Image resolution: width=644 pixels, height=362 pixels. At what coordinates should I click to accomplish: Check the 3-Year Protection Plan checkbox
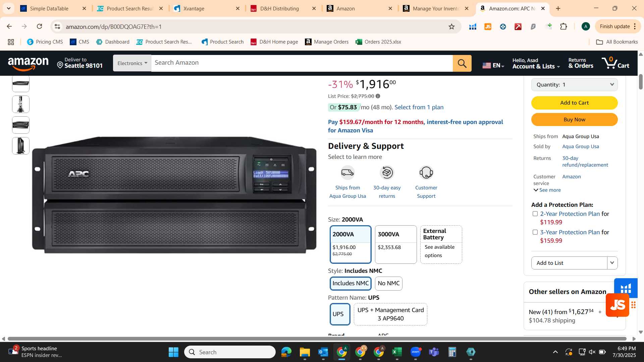pyautogui.click(x=535, y=232)
